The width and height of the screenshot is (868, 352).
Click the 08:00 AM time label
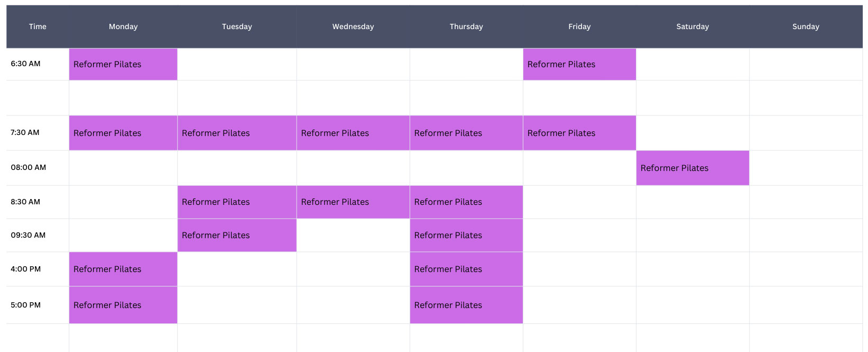29,167
